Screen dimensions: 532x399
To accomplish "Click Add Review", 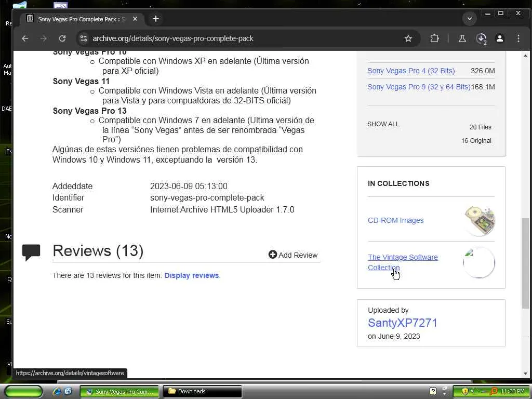I will [293, 255].
